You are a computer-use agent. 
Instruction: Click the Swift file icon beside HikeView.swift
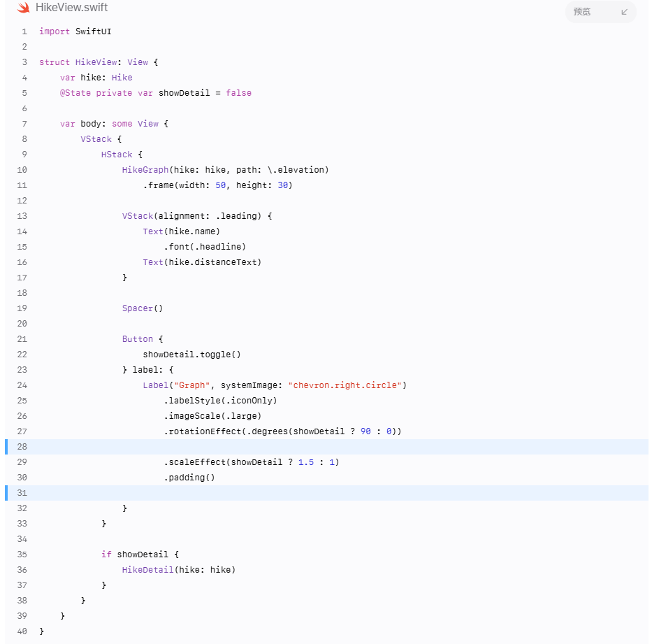(23, 8)
